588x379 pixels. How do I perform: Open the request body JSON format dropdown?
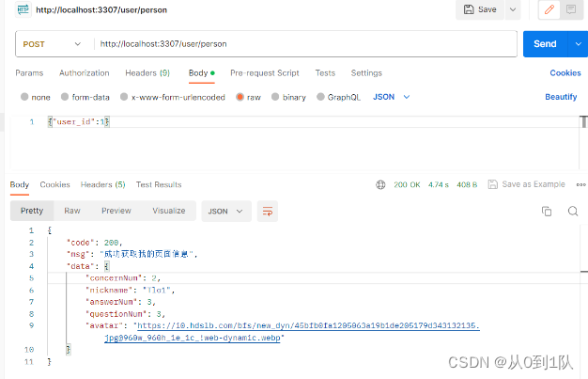pos(391,97)
